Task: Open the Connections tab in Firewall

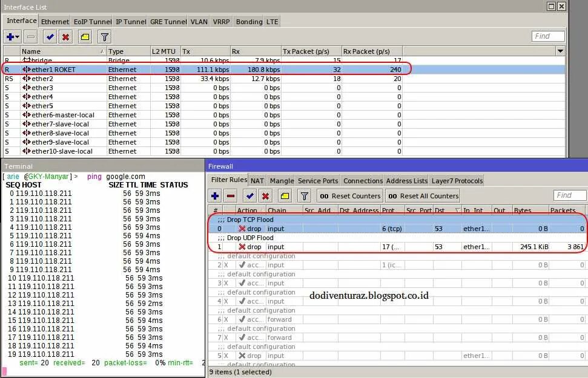Action: (x=363, y=181)
